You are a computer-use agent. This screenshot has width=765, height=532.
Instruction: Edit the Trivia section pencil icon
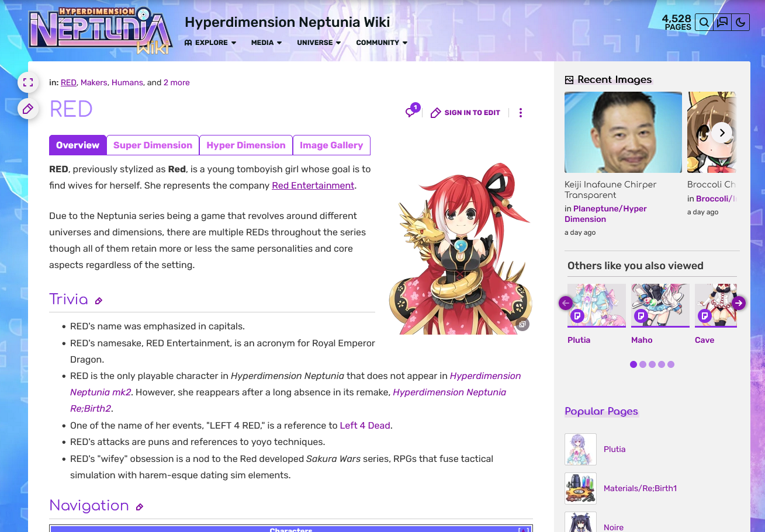(x=99, y=301)
